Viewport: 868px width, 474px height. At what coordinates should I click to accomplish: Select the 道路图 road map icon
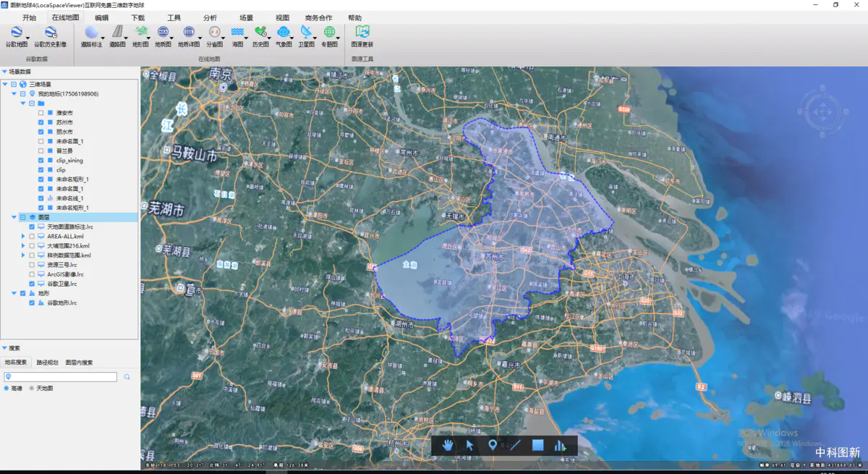point(117,33)
